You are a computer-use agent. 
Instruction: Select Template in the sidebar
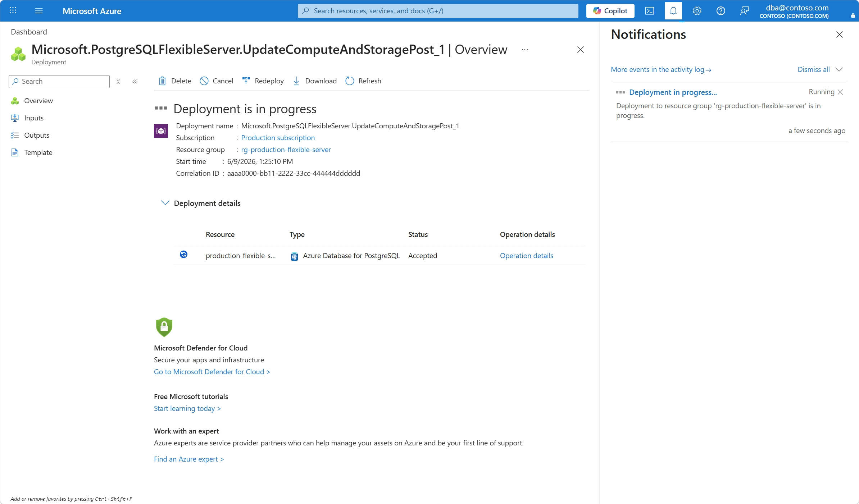[x=38, y=152]
